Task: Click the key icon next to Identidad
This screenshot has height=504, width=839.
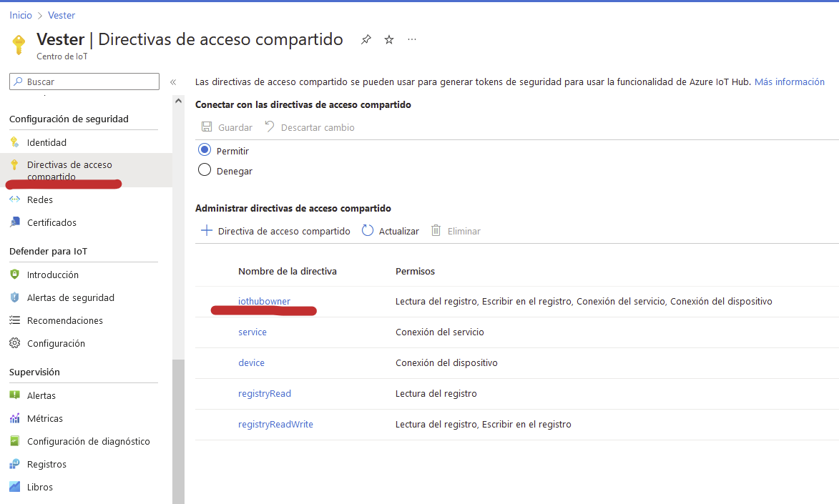Action: pos(14,142)
